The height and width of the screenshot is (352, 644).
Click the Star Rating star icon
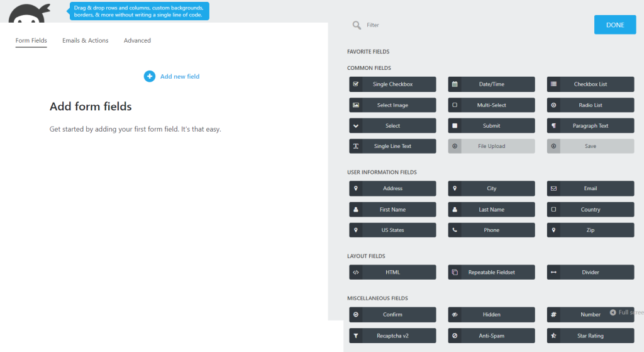[x=553, y=336]
